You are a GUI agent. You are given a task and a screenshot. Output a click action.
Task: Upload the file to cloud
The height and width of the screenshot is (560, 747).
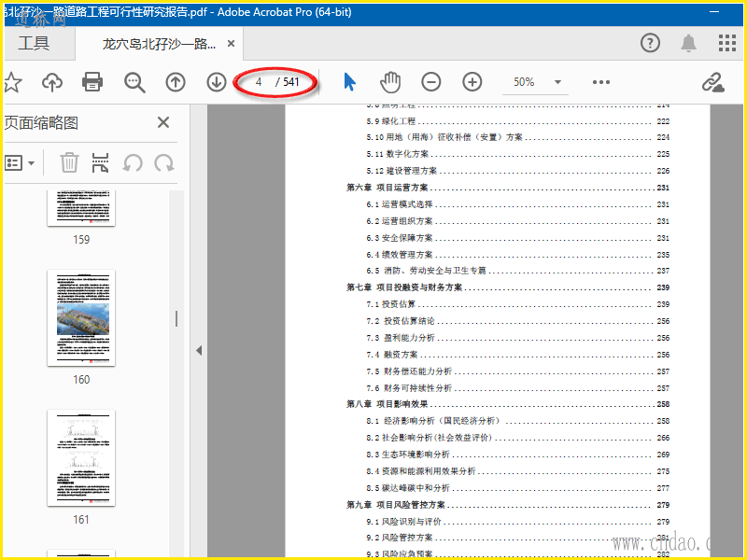(52, 82)
